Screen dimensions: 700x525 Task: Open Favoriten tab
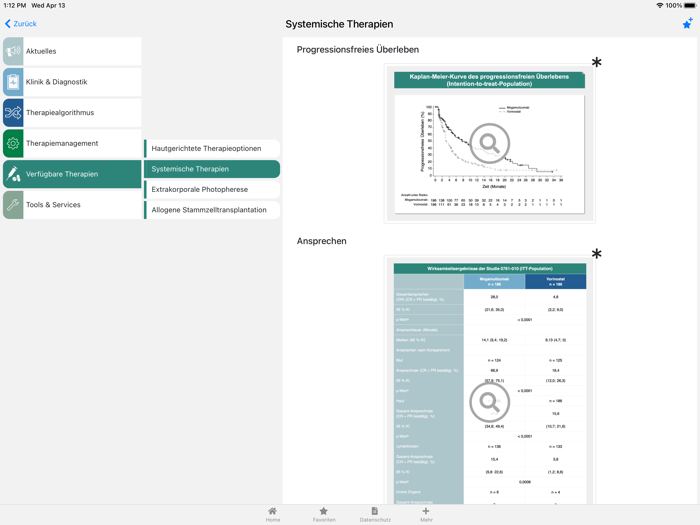point(324,515)
